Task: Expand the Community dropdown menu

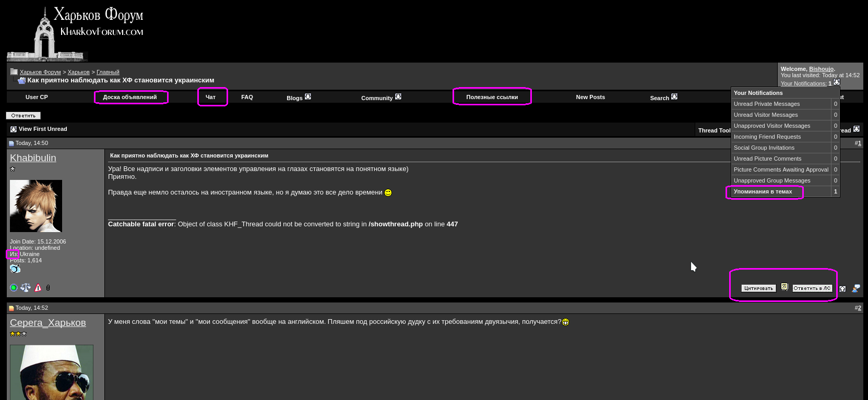Action: [398, 96]
